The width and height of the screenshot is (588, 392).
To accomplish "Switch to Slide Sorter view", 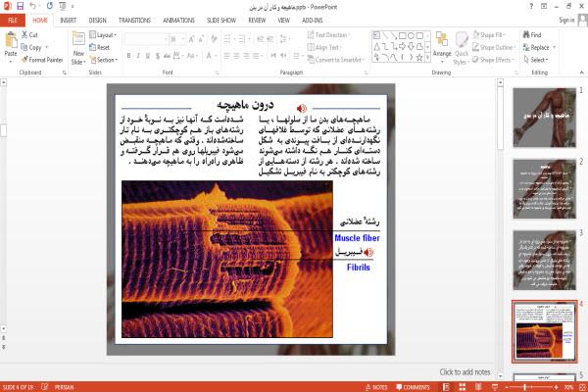I will pyautogui.click(x=463, y=387).
